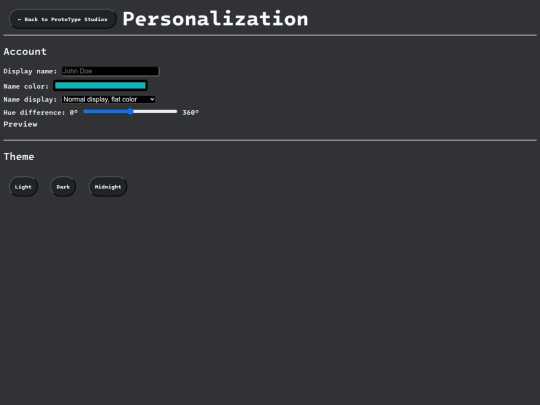Click the Preview label
This screenshot has width=540, height=405.
click(x=20, y=124)
